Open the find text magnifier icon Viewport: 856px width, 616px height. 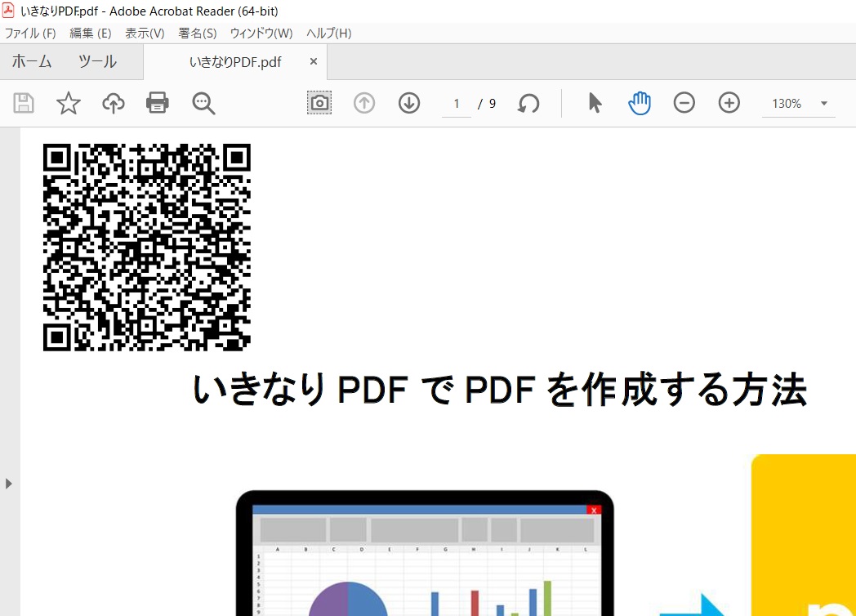(x=203, y=103)
